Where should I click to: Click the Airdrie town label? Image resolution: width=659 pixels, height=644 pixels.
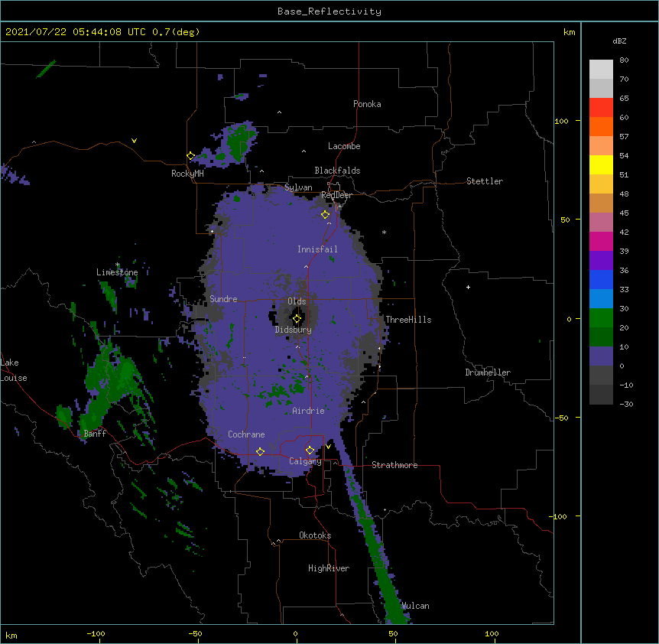(308, 411)
